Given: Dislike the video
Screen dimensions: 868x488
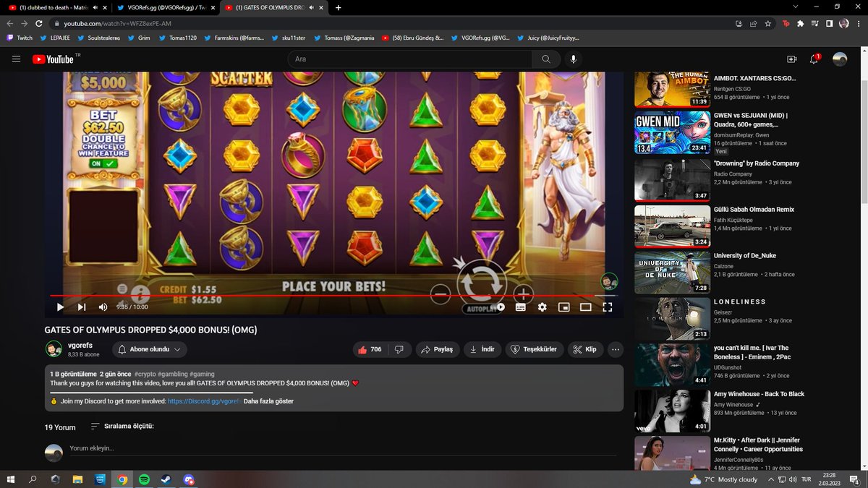Looking at the screenshot, I should point(399,349).
